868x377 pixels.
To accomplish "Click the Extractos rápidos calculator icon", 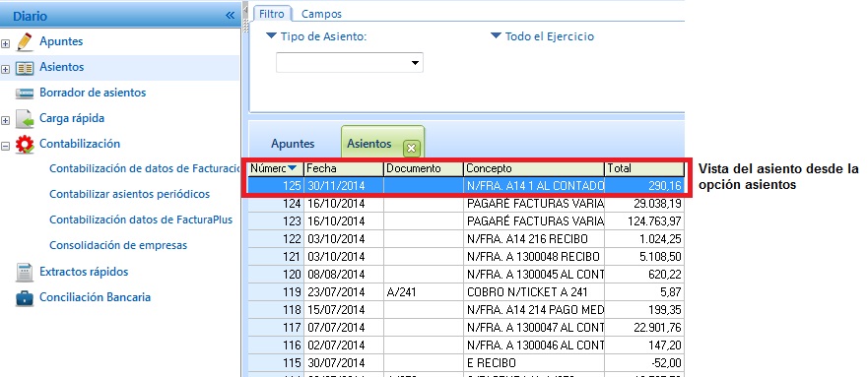I will [x=25, y=272].
